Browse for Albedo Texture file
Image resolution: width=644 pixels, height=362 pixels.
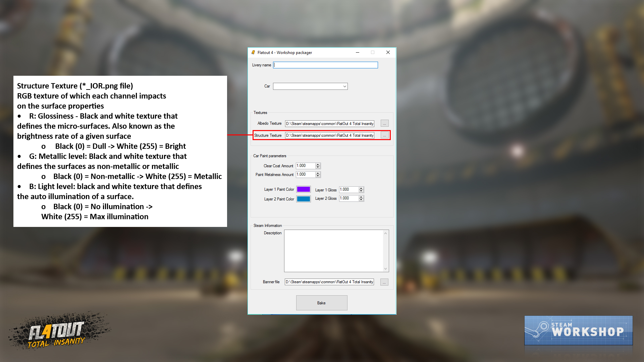(x=384, y=124)
